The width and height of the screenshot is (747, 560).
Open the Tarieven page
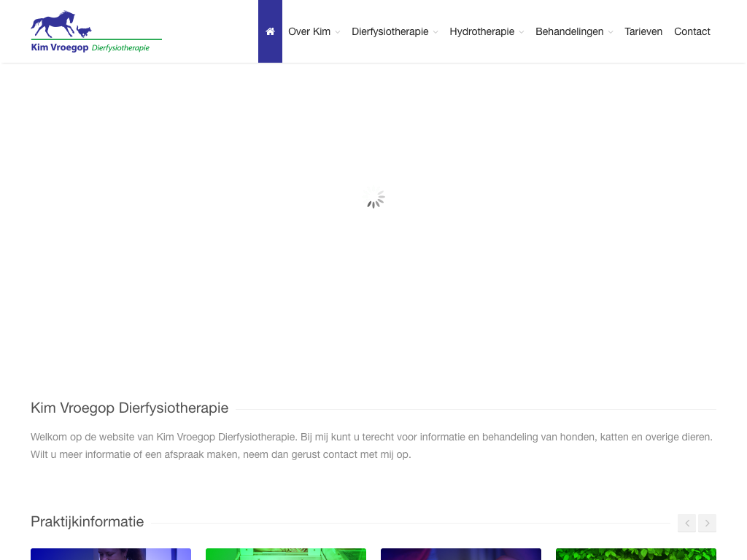click(643, 31)
